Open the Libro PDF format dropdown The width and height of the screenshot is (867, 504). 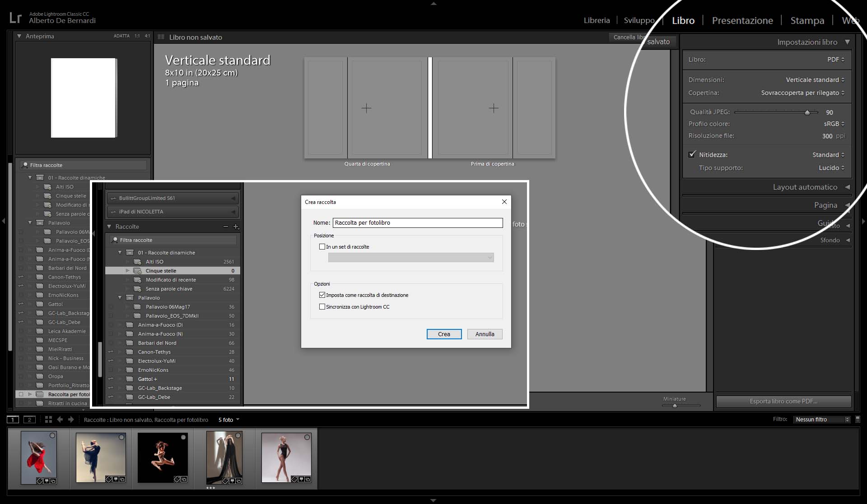(835, 60)
